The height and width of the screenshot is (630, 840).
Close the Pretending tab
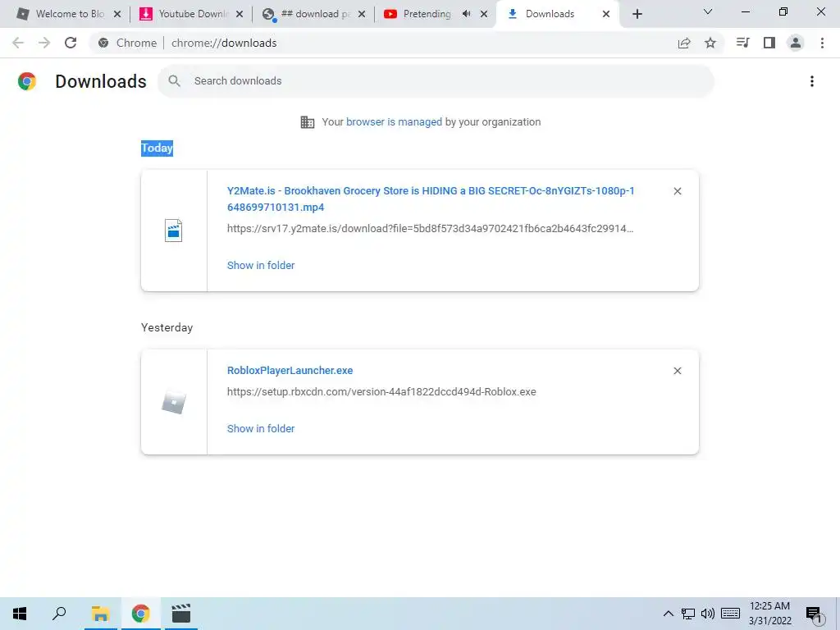pos(484,14)
